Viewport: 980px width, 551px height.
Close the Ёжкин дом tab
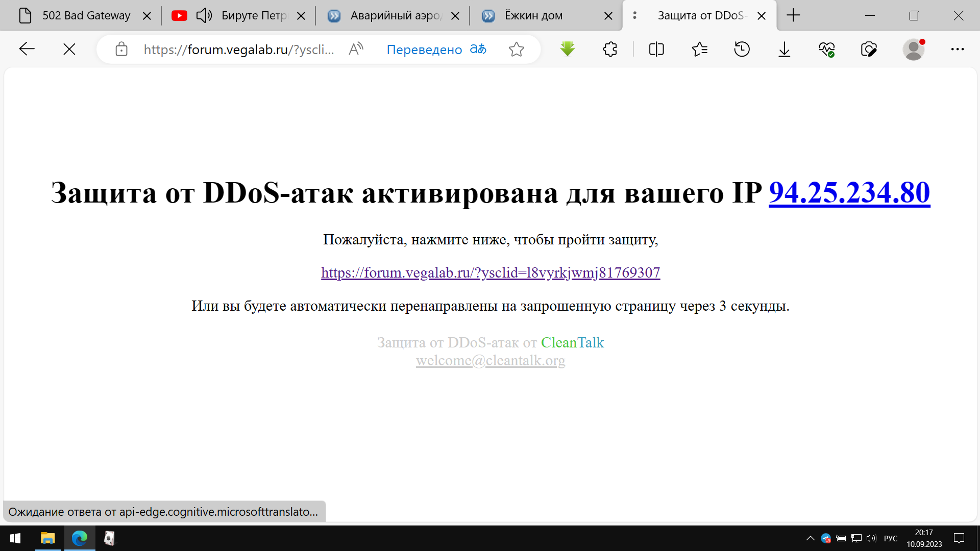pyautogui.click(x=608, y=16)
